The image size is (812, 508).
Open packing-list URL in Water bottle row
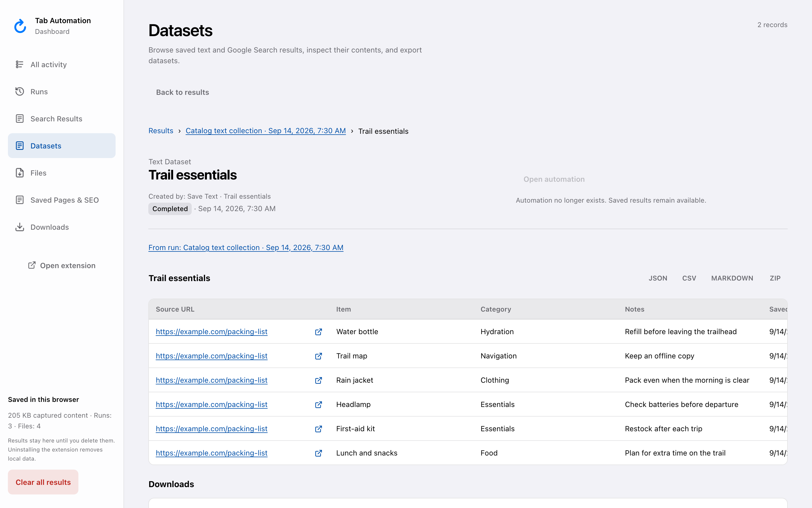(211, 332)
